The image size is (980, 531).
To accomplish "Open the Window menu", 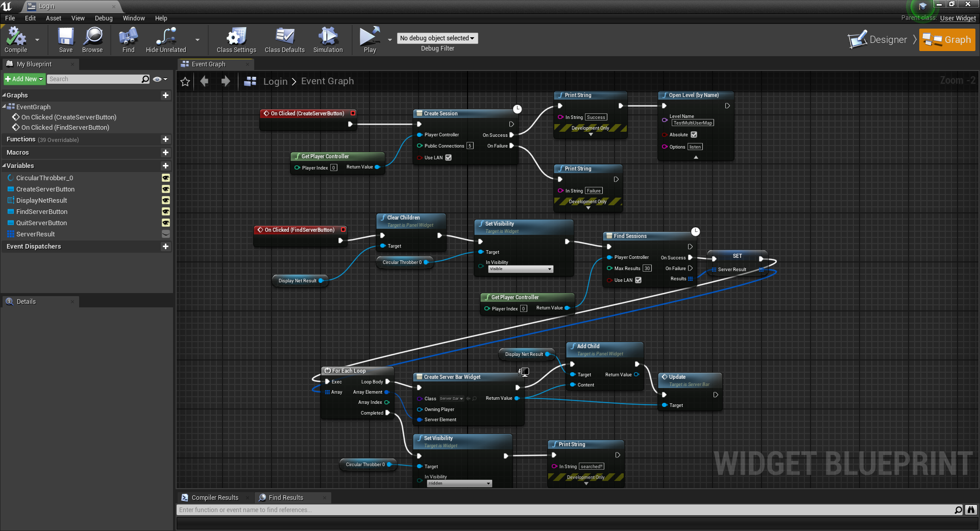I will (x=134, y=18).
